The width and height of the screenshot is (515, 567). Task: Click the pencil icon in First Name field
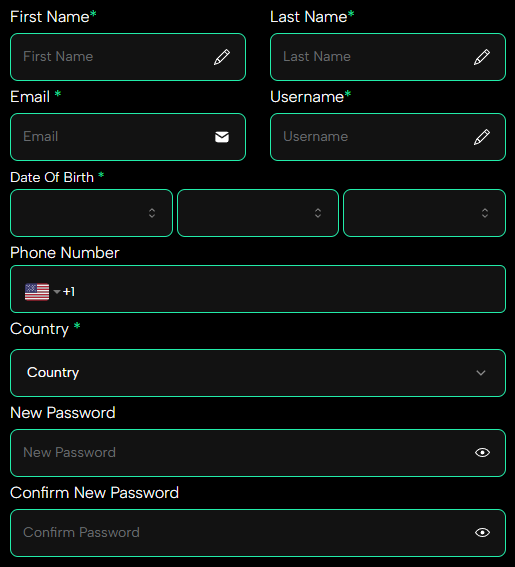[222, 57]
